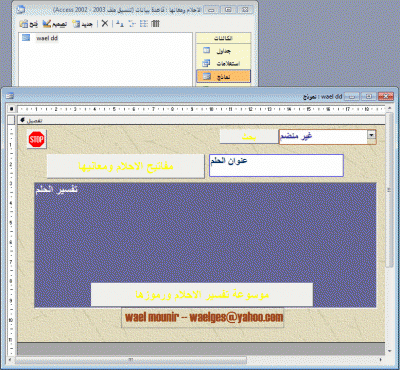Open the combo box dropdown arrow

point(371,135)
